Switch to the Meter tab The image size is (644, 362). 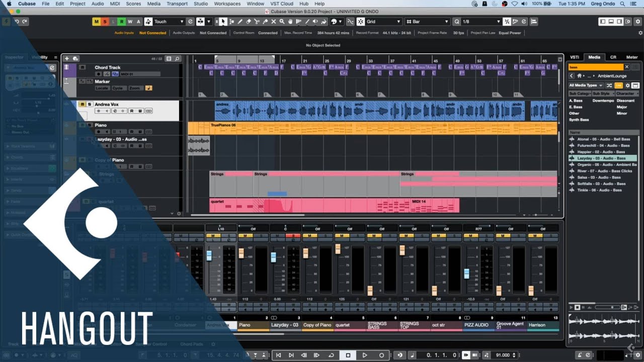click(x=632, y=57)
